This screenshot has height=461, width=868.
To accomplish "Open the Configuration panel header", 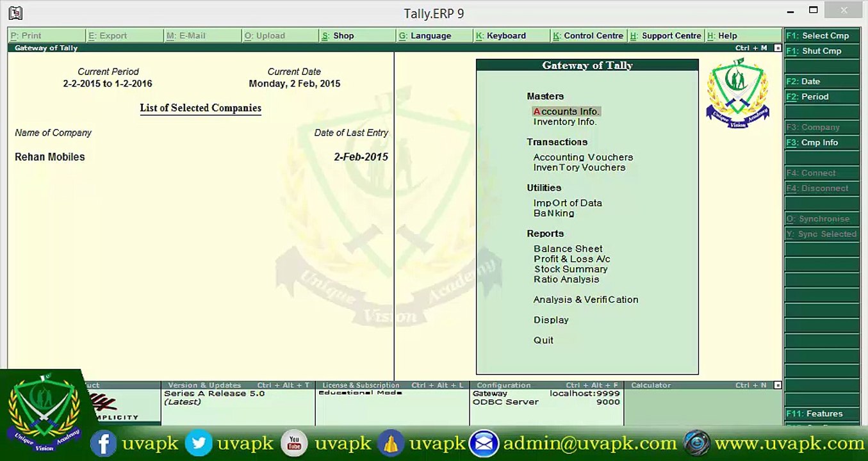I will (x=547, y=385).
